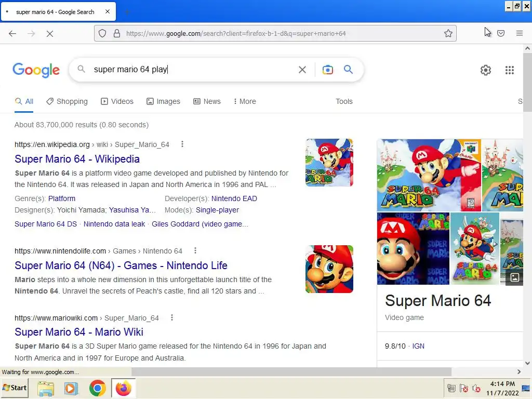Select the All results tab

24,101
